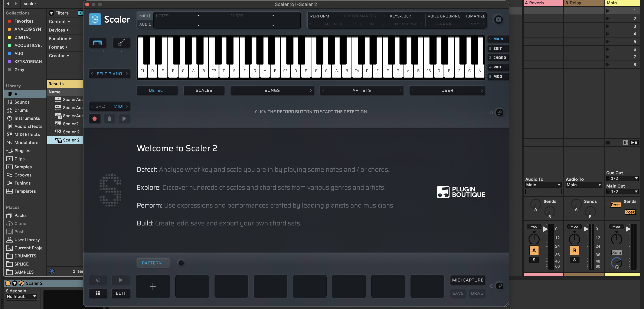The image size is (644, 309).
Task: Click the section A link icon
Action: point(500,113)
